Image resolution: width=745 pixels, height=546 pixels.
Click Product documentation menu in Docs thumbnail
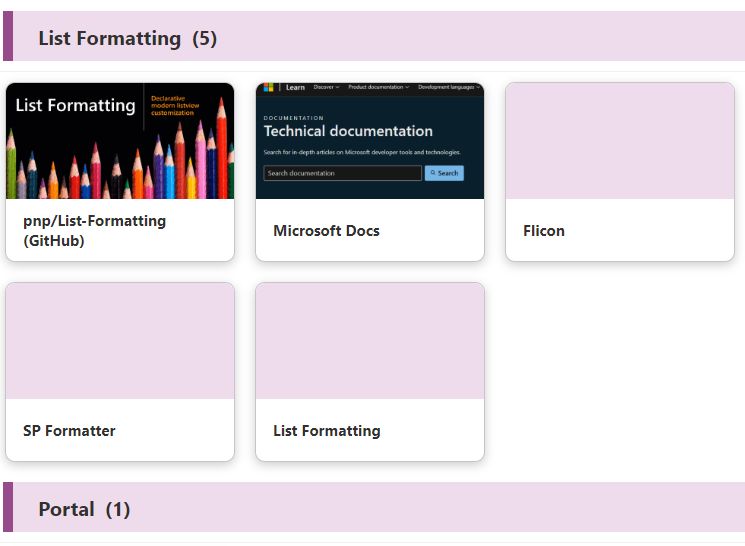tap(378, 87)
